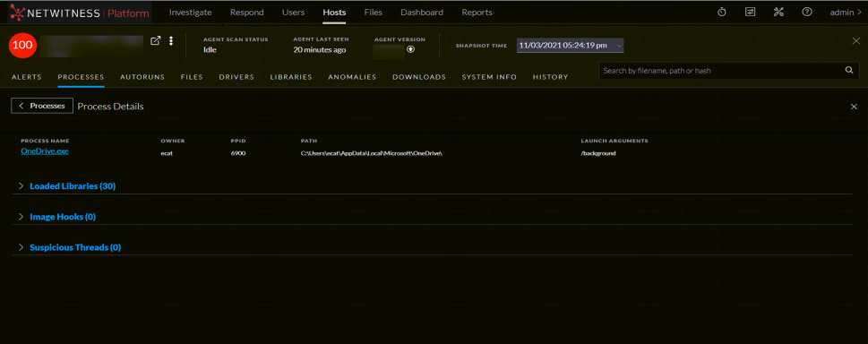Click the /background launch argument

[x=598, y=153]
